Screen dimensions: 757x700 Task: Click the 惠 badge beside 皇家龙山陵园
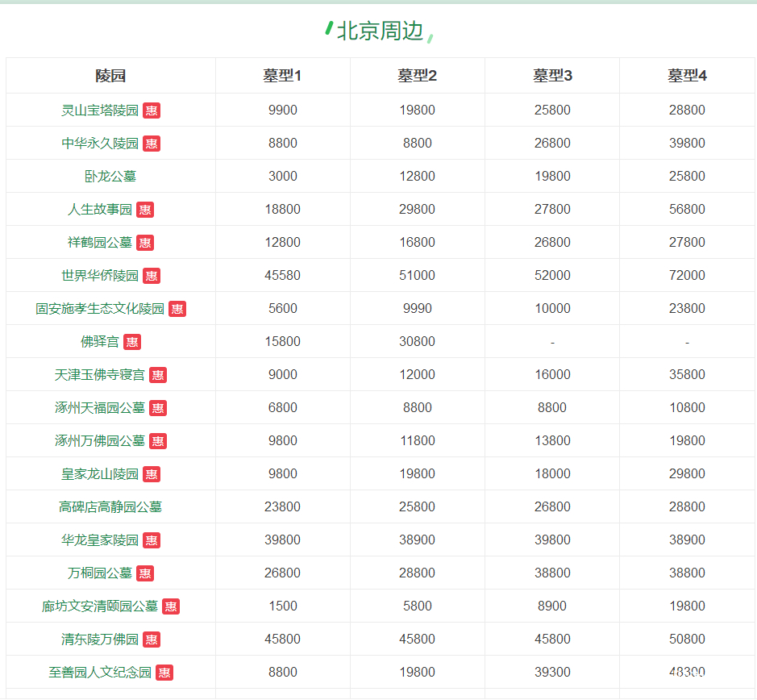[152, 474]
